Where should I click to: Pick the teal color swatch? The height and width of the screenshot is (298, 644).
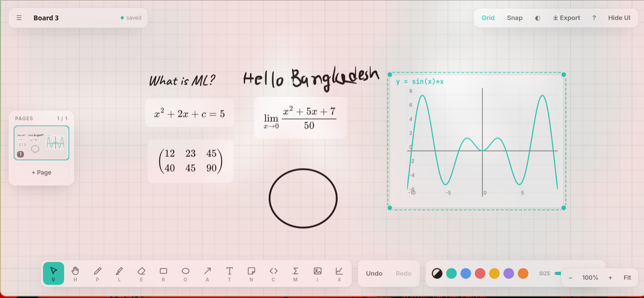coord(451,273)
